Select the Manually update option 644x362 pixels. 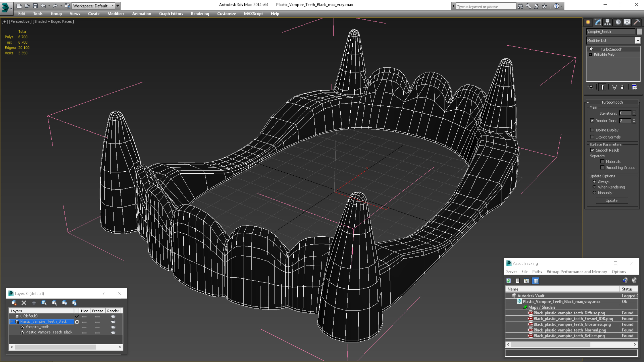pos(595,193)
